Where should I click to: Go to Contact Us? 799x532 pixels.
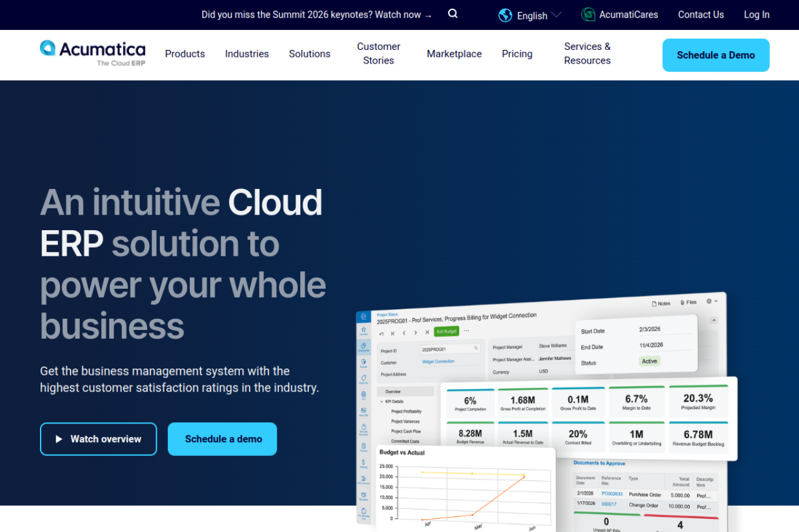click(701, 14)
